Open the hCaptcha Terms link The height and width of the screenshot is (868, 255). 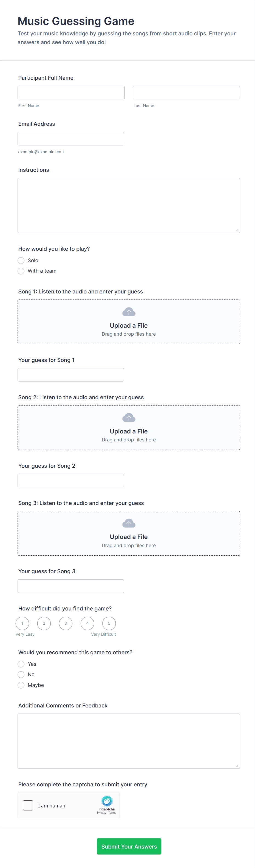point(112,813)
